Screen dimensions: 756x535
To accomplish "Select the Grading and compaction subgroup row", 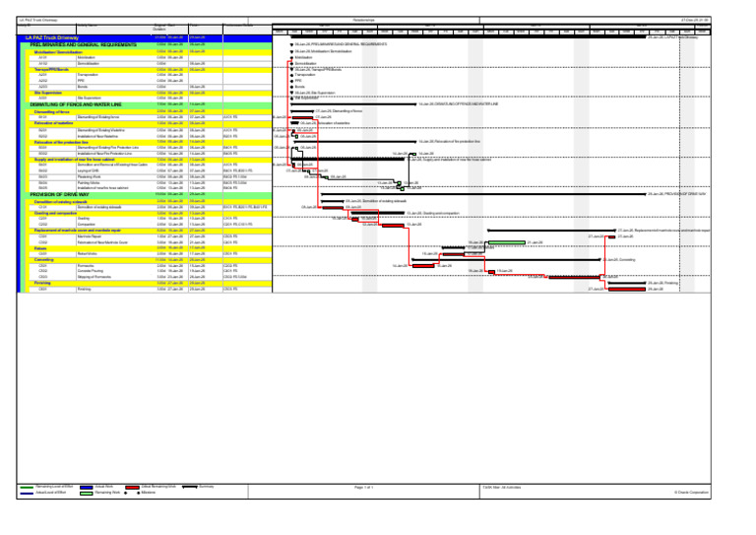I will tap(150, 213).
